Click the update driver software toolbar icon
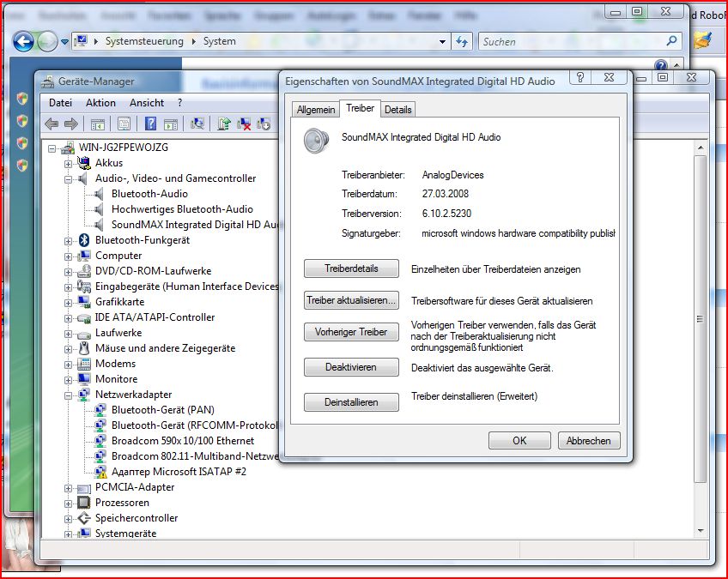Viewport: 728px width, 579px height. point(223,124)
